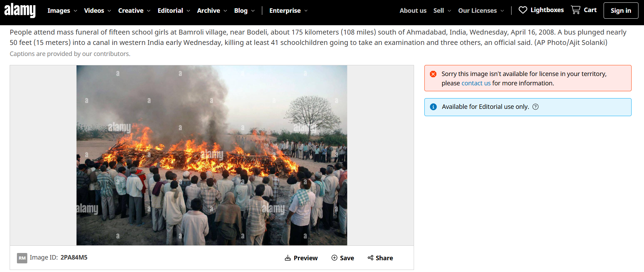Follow the contact us link
The width and height of the screenshot is (644, 272).
476,83
